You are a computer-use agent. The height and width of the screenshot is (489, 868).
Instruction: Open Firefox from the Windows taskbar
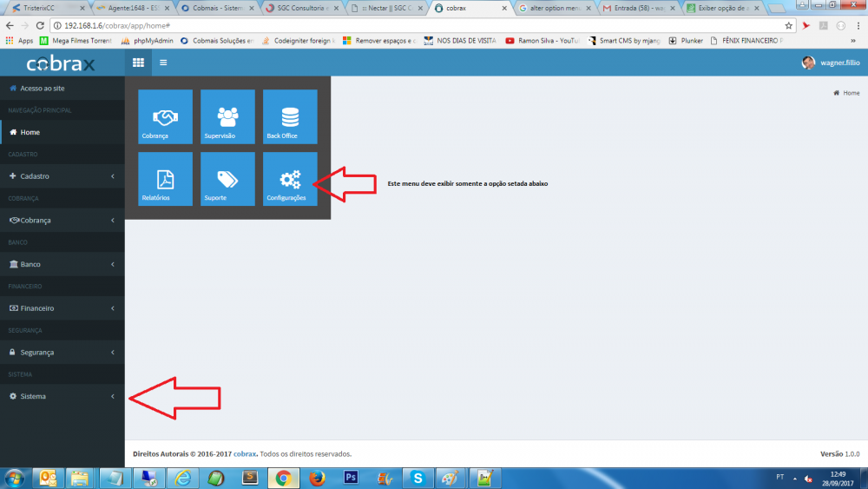click(x=316, y=478)
